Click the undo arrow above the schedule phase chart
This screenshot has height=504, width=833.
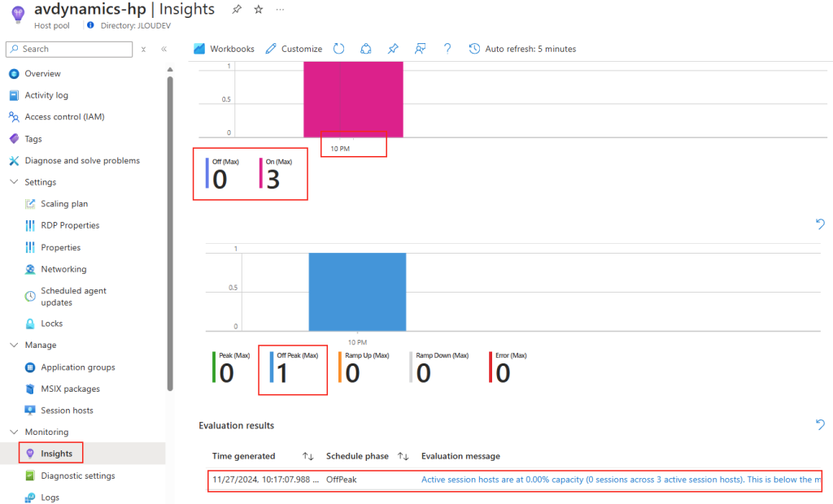coord(820,224)
